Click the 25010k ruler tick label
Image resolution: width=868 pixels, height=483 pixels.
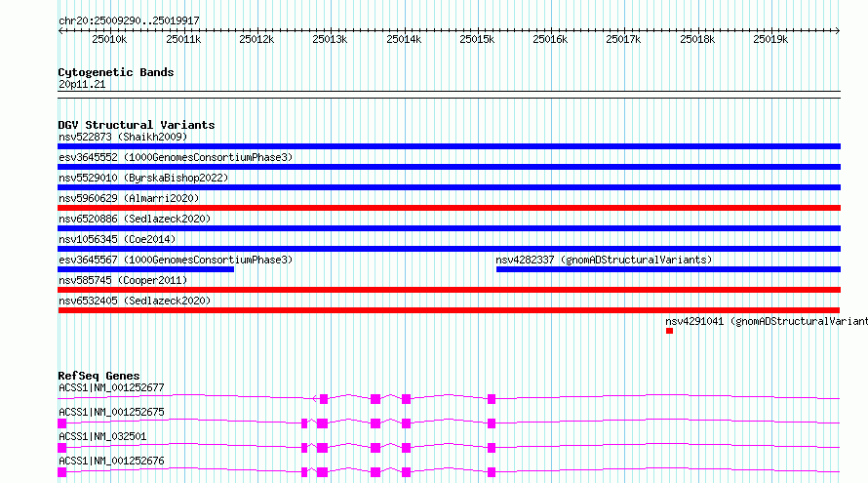point(109,39)
